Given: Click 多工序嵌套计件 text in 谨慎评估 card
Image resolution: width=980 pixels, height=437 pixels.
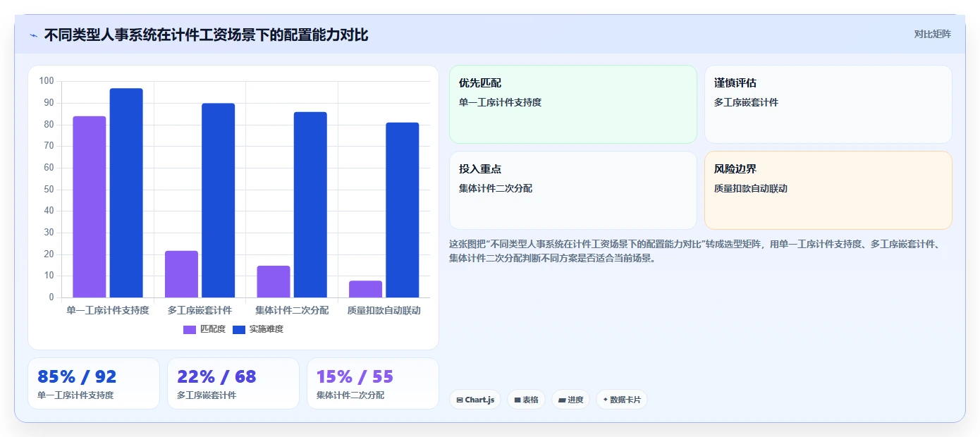Looking at the screenshot, I should click(x=746, y=102).
